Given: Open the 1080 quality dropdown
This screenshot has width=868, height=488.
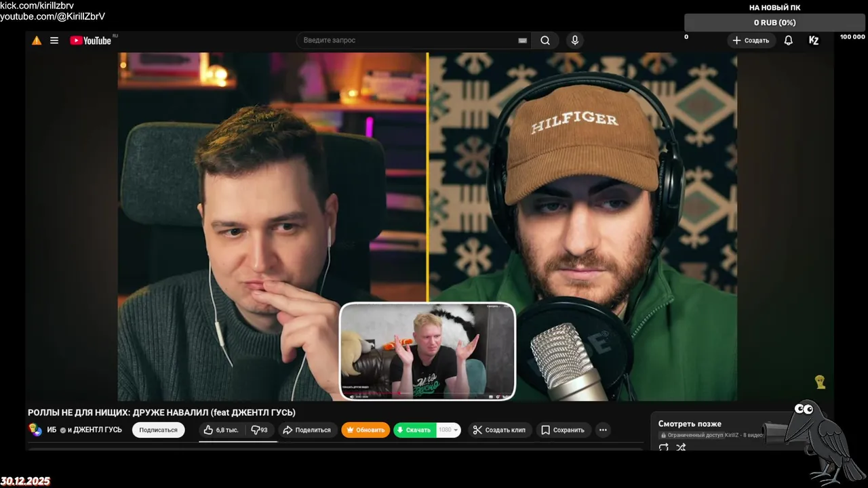Looking at the screenshot, I should (x=448, y=430).
